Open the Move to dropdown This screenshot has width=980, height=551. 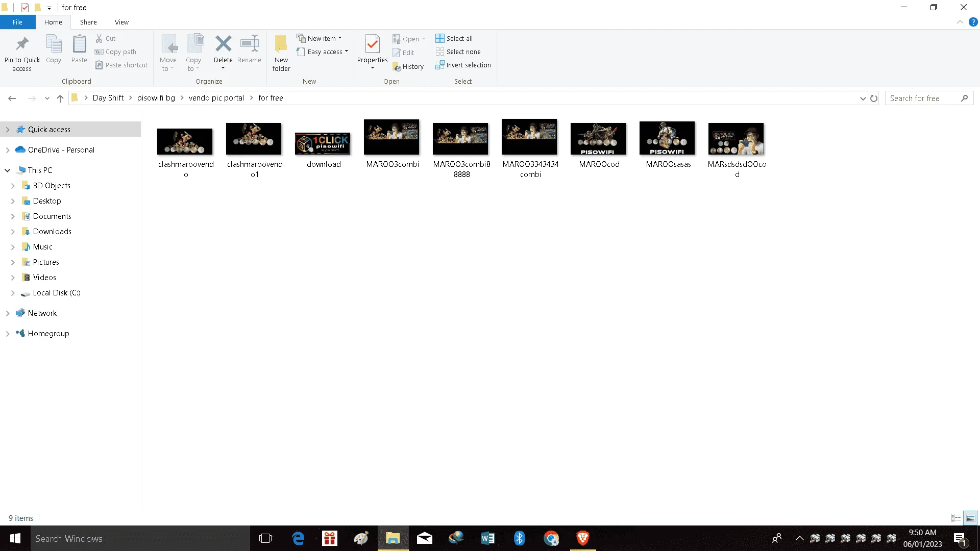click(x=168, y=53)
